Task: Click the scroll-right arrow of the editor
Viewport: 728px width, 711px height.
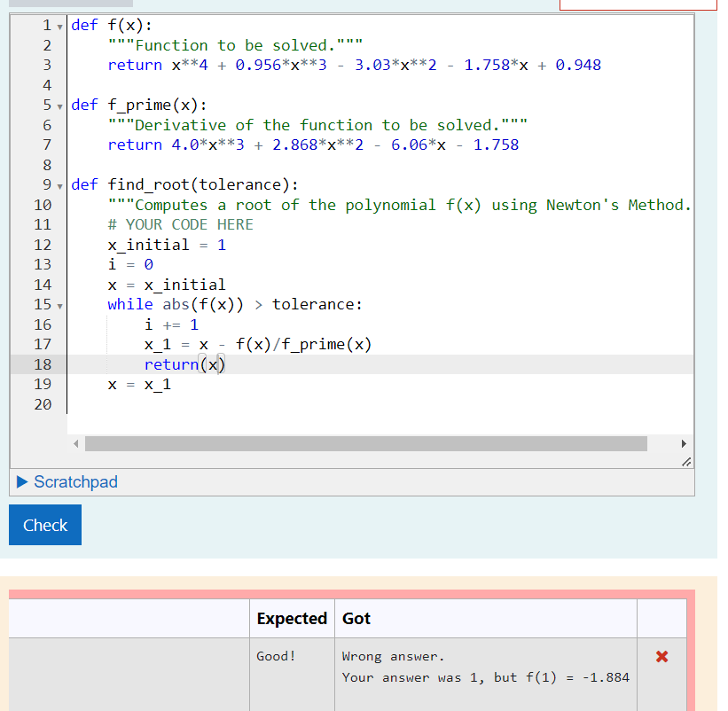Action: tap(684, 443)
